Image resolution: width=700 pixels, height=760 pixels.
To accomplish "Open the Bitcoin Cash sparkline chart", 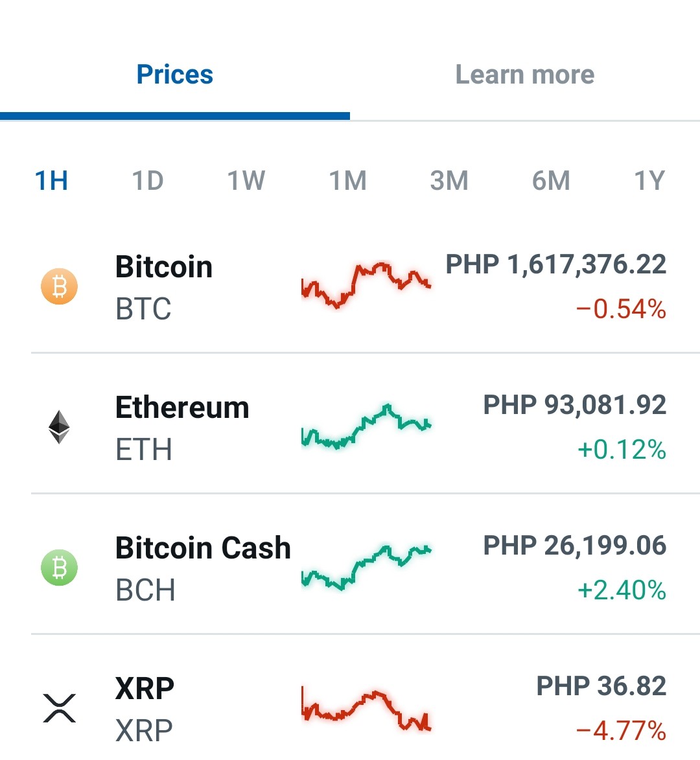I will coord(366,567).
